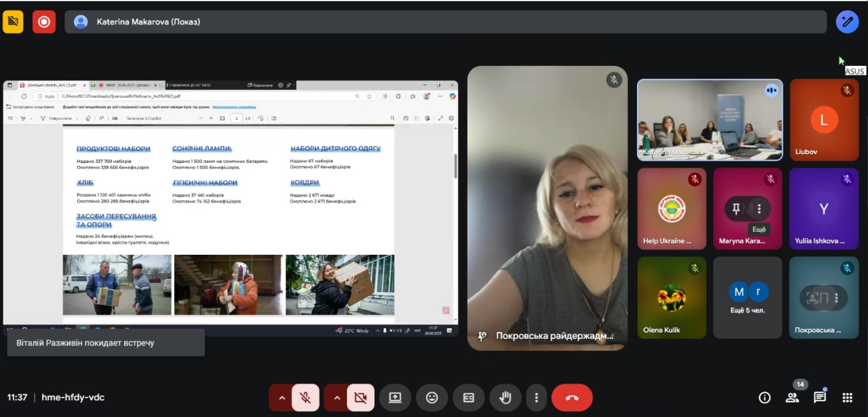
Task: Toggle the camera on/off button
Action: point(360,398)
